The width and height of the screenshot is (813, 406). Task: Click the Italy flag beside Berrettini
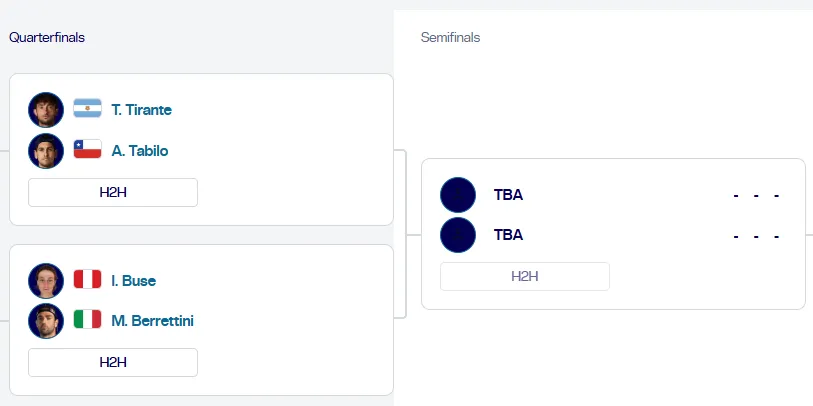click(x=88, y=320)
